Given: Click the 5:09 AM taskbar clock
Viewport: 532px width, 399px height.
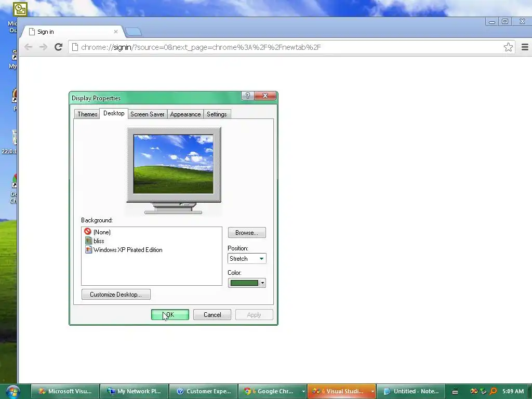Looking at the screenshot, I should point(513,391).
